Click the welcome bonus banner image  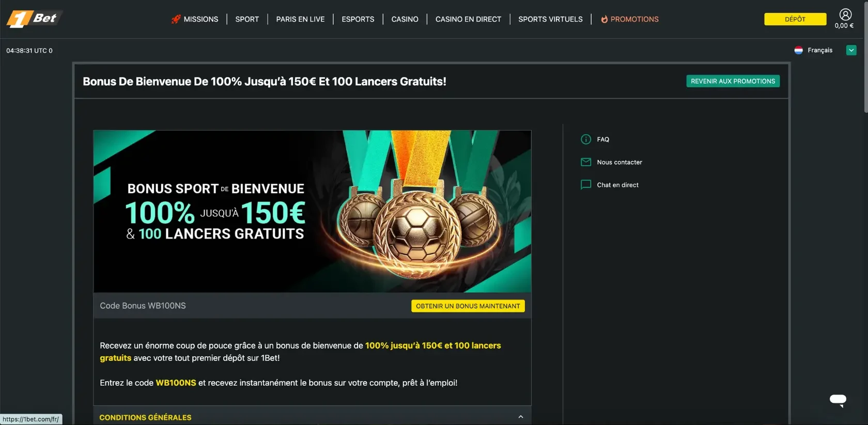point(312,211)
